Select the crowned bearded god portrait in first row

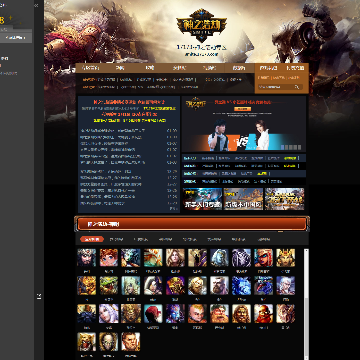pos(87,258)
